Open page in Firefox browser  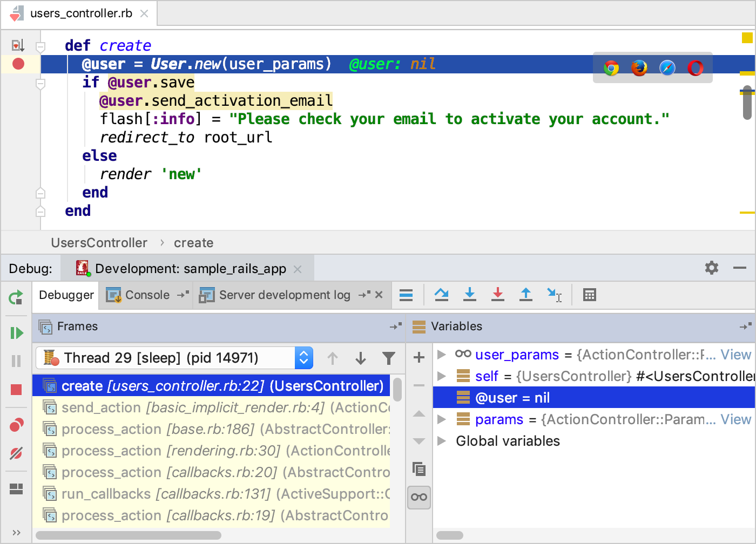point(639,68)
